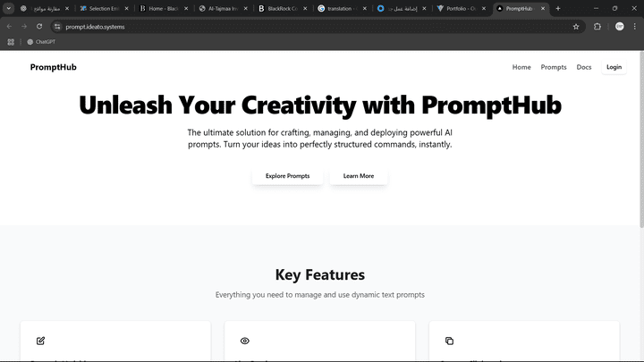Click the edit pencil icon in first feature card
The height and width of the screenshot is (362, 644).
(x=40, y=341)
